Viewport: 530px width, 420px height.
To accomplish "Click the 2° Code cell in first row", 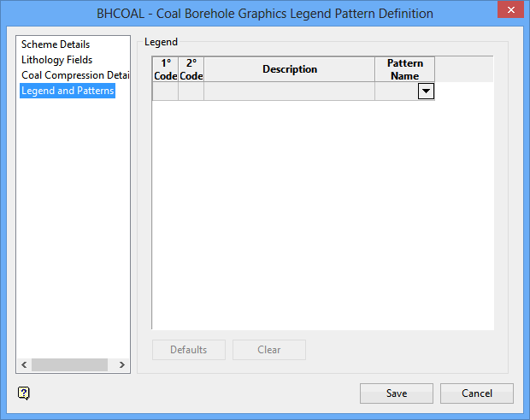I will click(191, 92).
